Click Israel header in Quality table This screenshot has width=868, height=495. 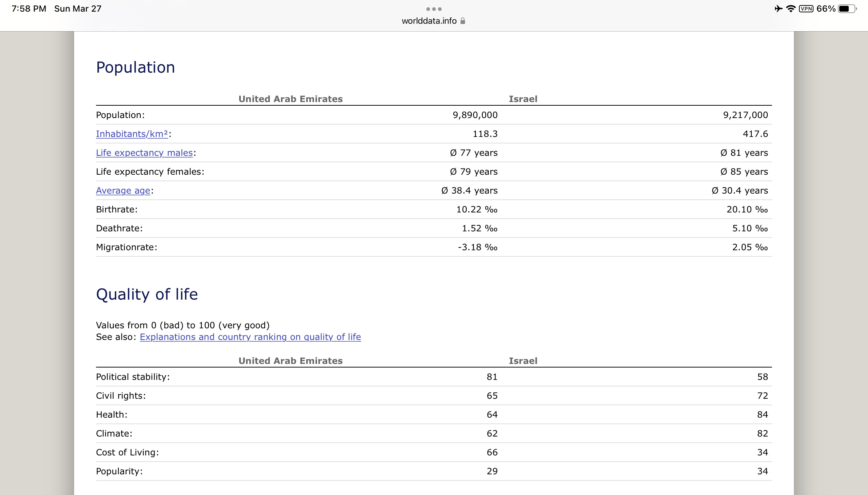(523, 361)
